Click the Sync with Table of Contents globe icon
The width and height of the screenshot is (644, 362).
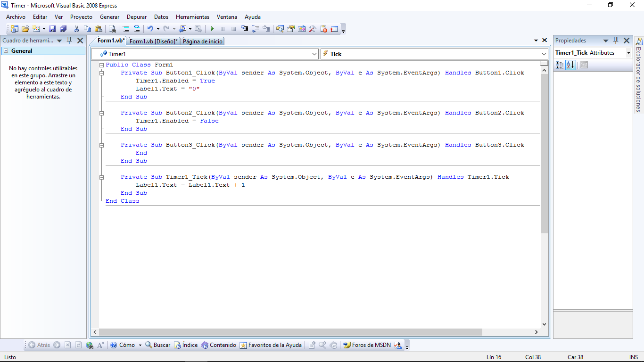click(90, 345)
